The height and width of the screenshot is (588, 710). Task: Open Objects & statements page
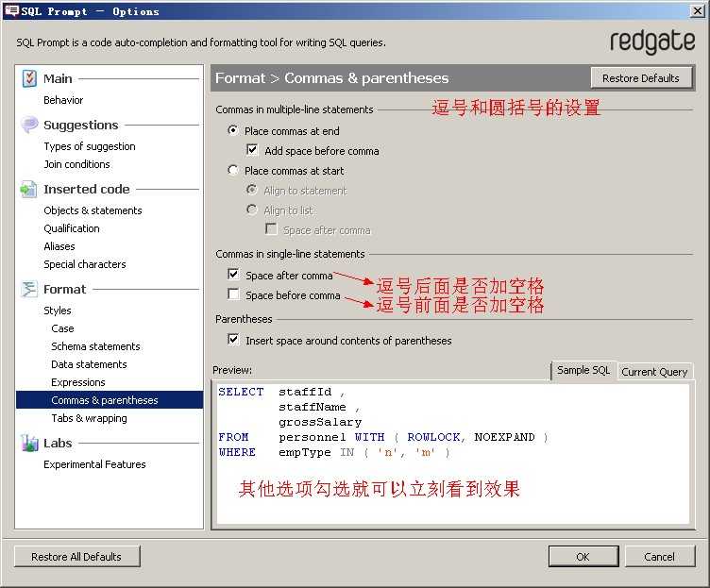pyautogui.click(x=93, y=210)
